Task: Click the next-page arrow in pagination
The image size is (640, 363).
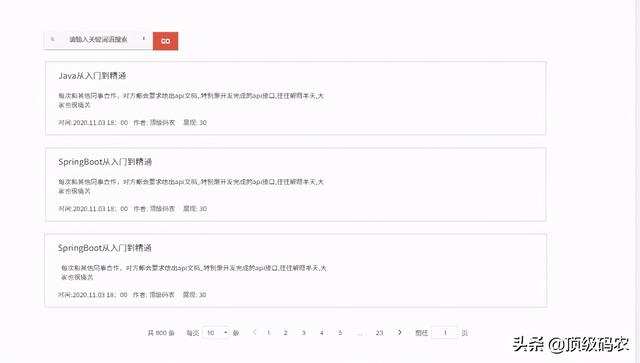Action: (400, 332)
